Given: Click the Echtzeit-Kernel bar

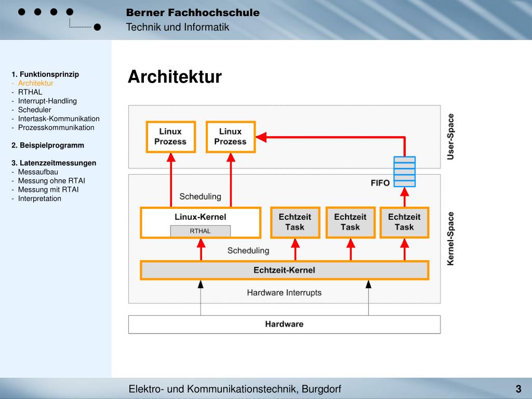Looking at the screenshot, I should coord(284,270).
